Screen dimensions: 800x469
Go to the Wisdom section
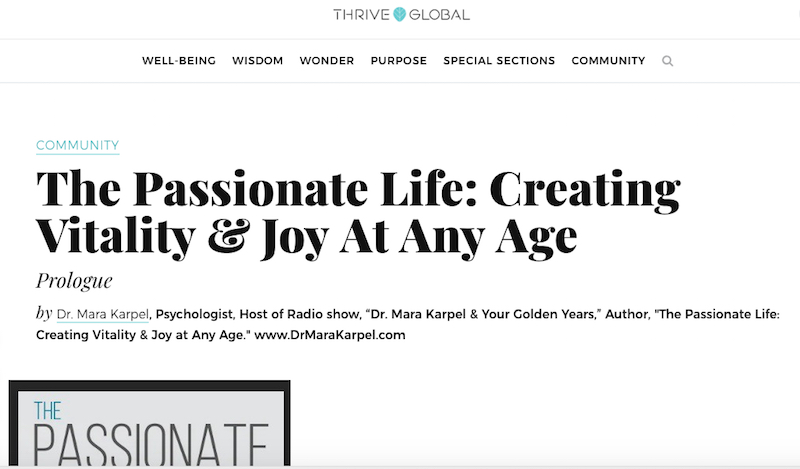pyautogui.click(x=258, y=61)
